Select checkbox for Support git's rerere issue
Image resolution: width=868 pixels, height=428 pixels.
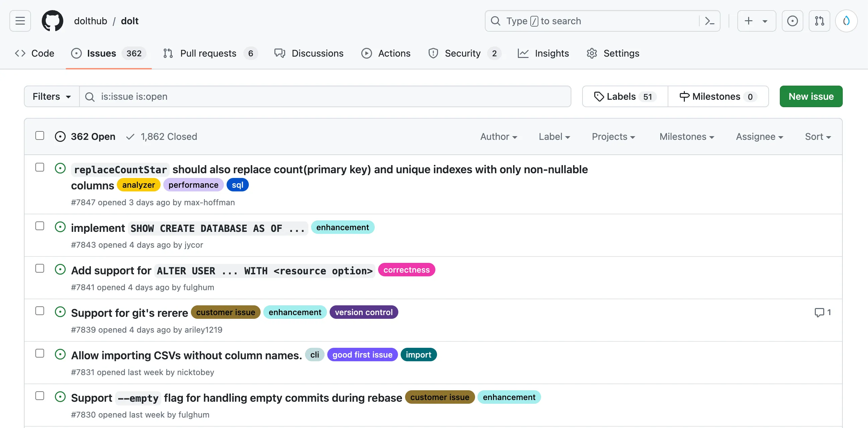pyautogui.click(x=40, y=311)
